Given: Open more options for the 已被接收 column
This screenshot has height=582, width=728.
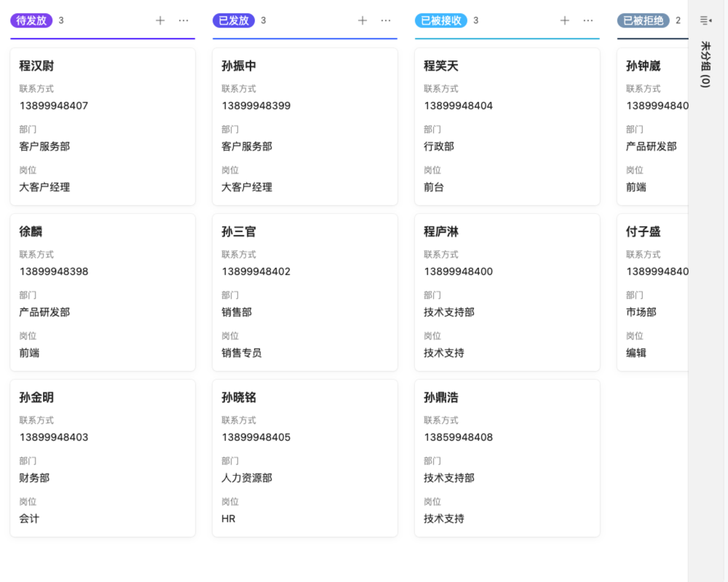Looking at the screenshot, I should (588, 20).
